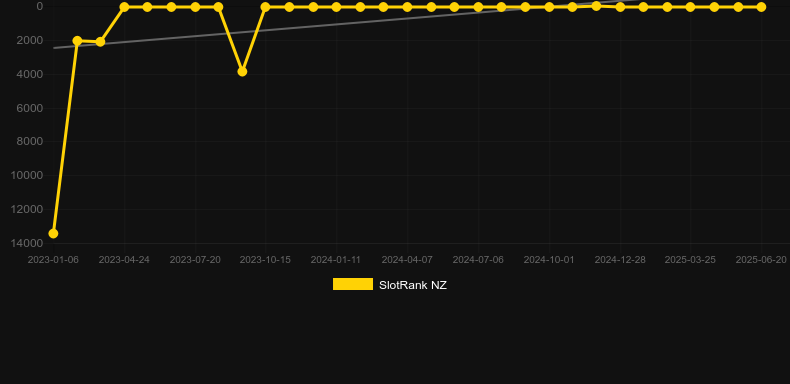The width and height of the screenshot is (790, 384).
Task: Click the data point above 2023-07-20
Action: [x=195, y=7]
